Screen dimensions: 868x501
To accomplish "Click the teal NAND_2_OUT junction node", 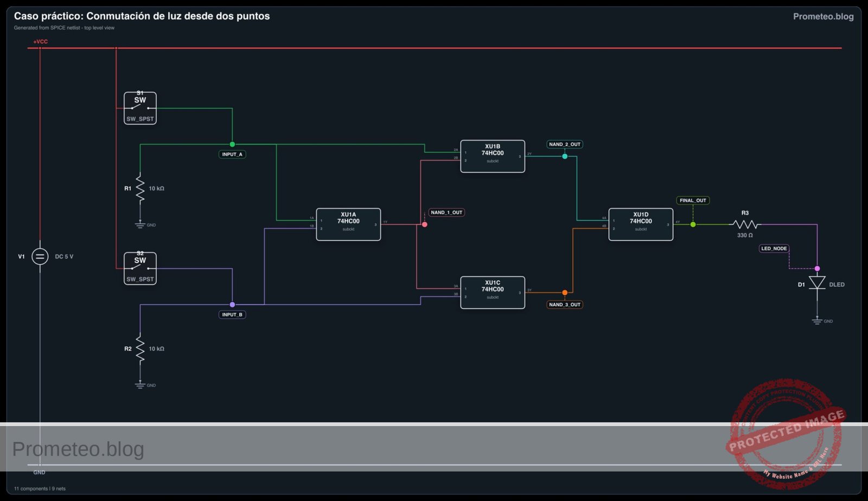I will click(565, 156).
